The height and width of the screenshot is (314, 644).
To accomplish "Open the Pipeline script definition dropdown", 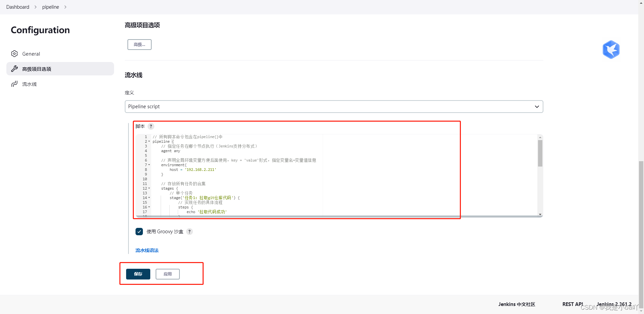I will [x=334, y=107].
